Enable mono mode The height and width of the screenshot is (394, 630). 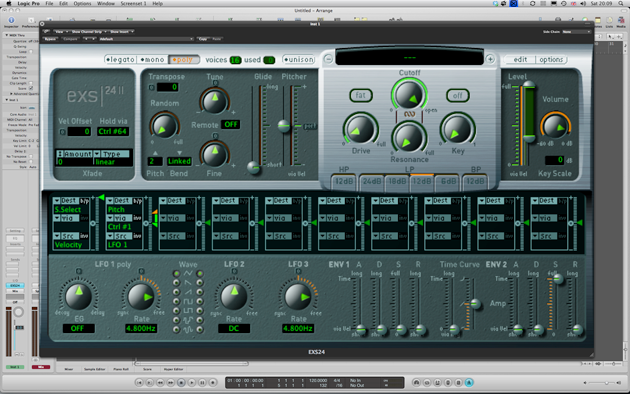152,59
